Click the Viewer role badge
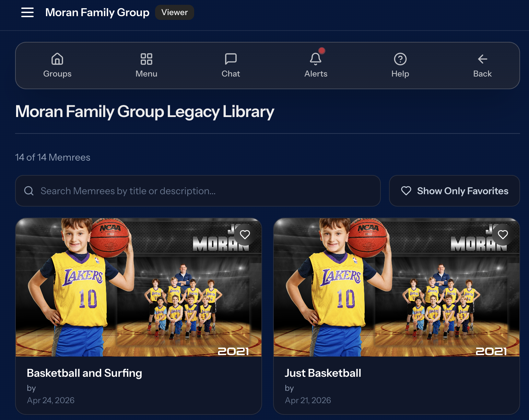 pos(175,12)
